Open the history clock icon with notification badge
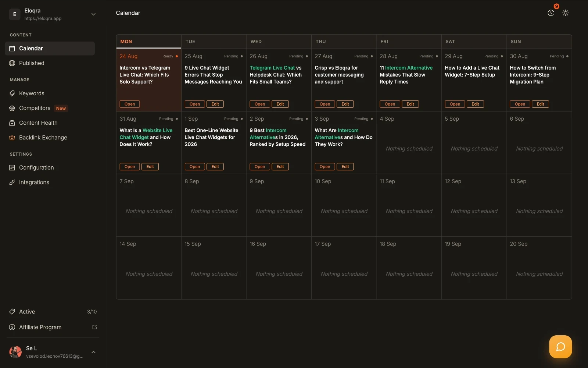 [551, 13]
